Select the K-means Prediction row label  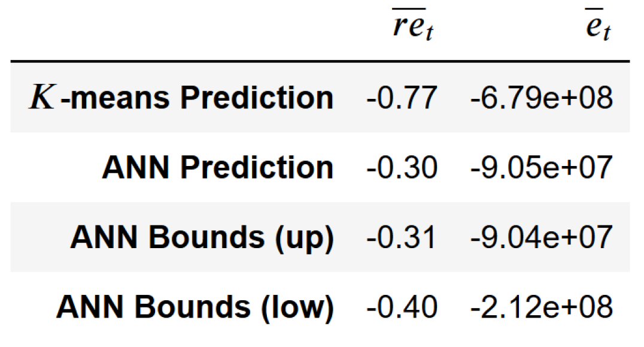(x=181, y=98)
